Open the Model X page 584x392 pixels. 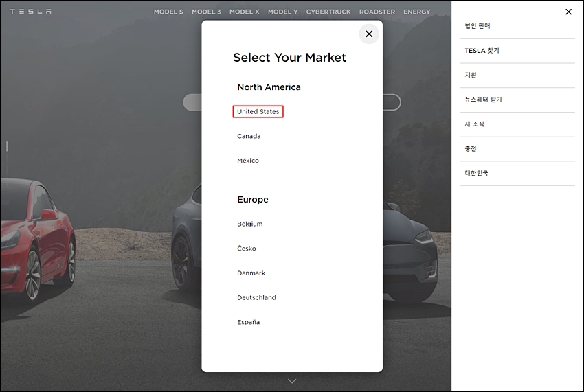pos(245,12)
